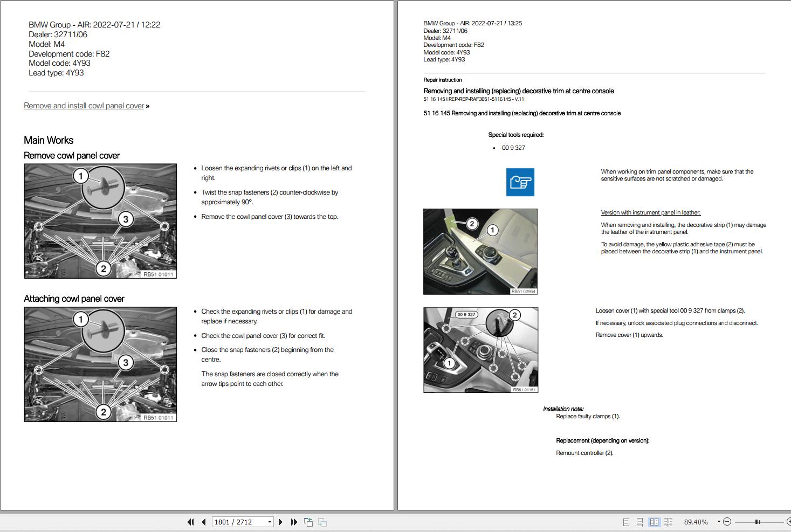The width and height of the screenshot is (791, 532).
Task: Select two-page facing layout
Action: (x=654, y=522)
